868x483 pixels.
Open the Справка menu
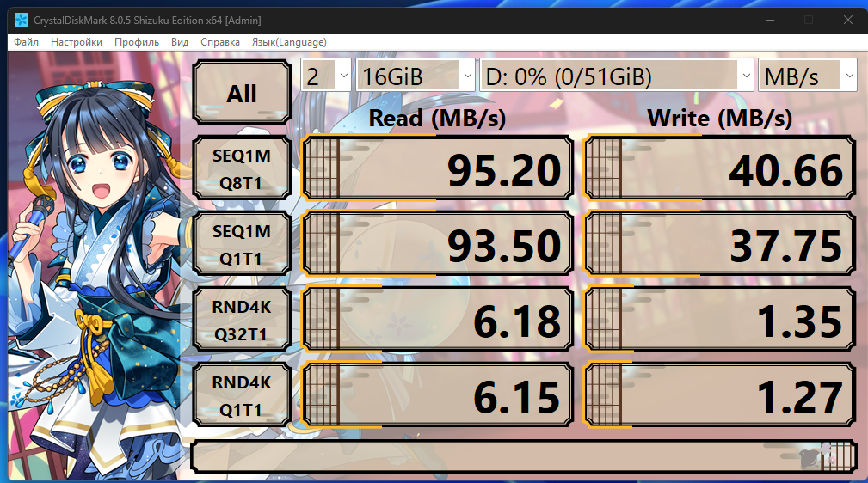pyautogui.click(x=219, y=42)
